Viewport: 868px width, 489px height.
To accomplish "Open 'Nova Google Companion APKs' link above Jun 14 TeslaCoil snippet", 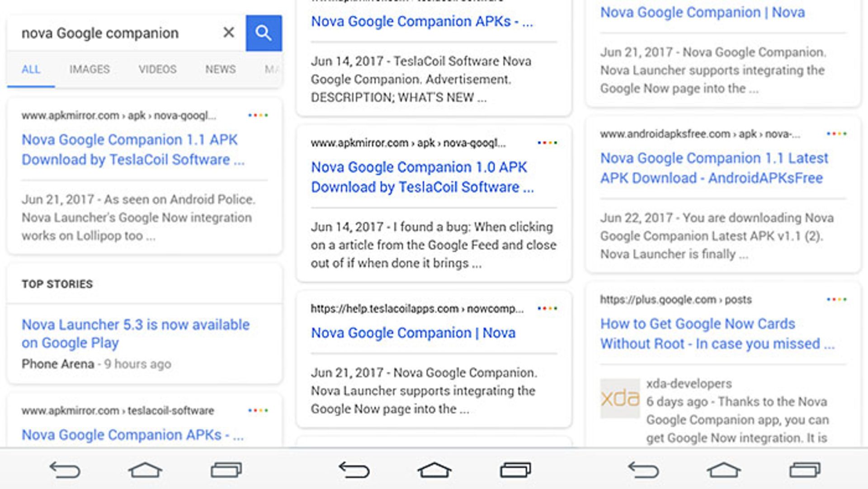I will [x=422, y=21].
